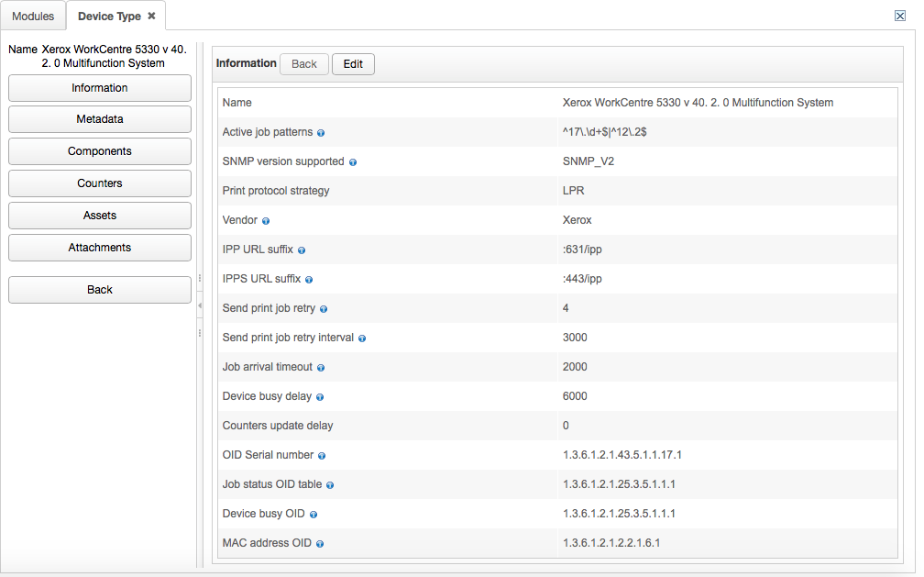Click the Device busy delay value 6000
Screen dimensions: 924x577
[575, 396]
